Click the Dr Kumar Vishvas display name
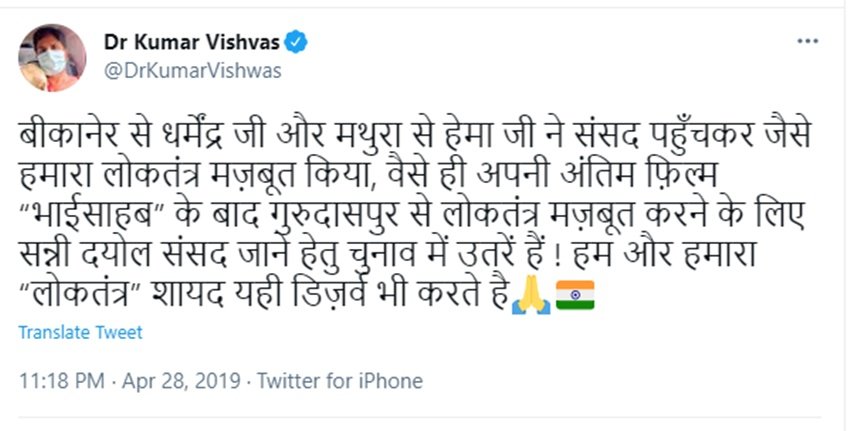This screenshot has width=850, height=431. (x=193, y=43)
